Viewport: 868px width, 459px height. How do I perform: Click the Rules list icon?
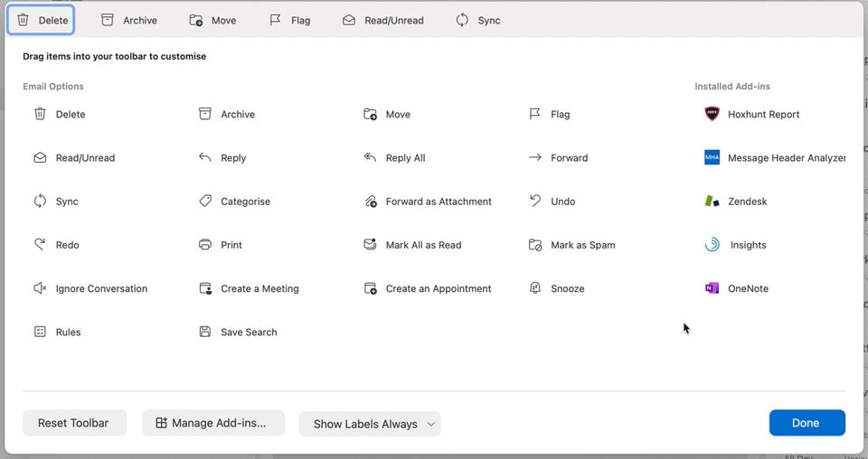tap(40, 332)
